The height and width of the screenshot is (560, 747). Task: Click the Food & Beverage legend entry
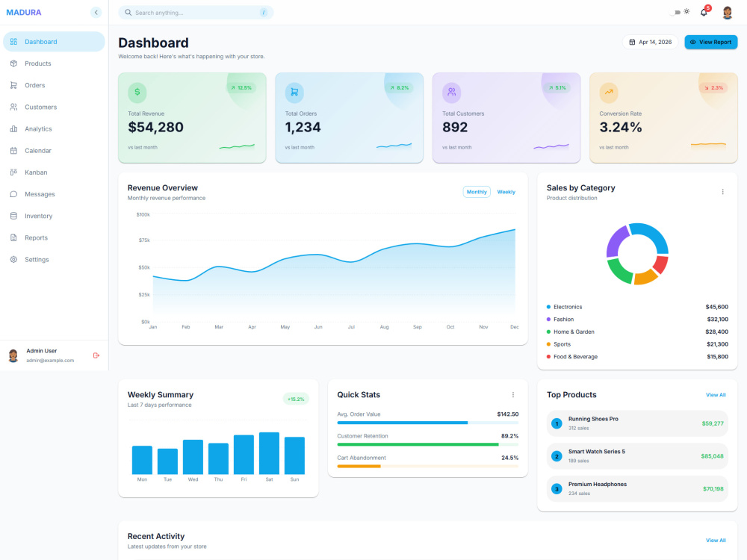(637, 357)
